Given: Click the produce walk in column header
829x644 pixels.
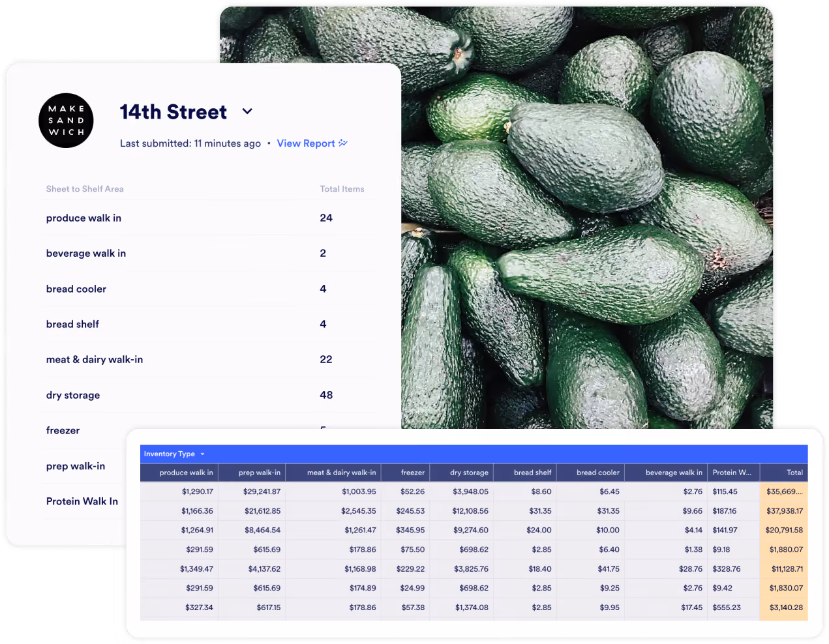Looking at the screenshot, I should click(179, 473).
